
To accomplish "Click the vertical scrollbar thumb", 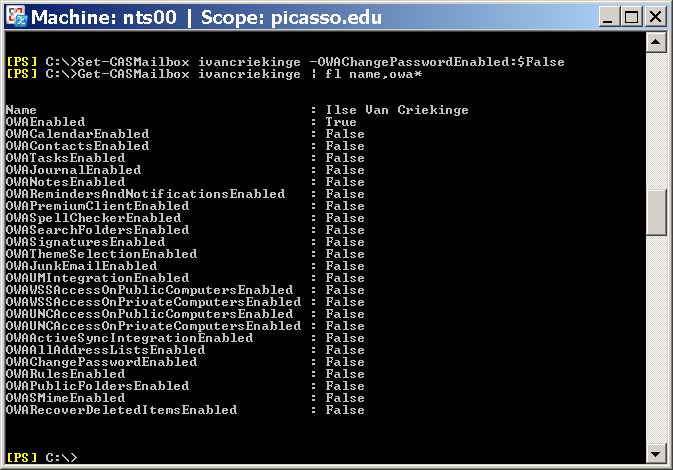I will [x=656, y=212].
